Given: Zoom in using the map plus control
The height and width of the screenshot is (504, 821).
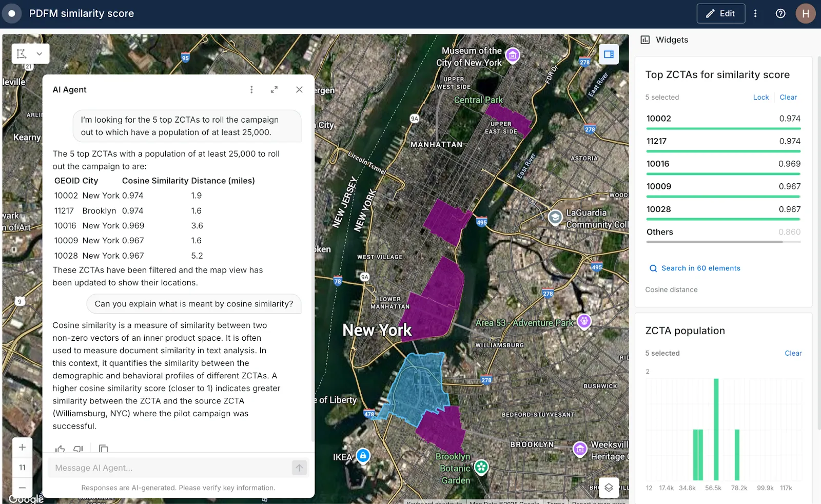Looking at the screenshot, I should tap(22, 447).
